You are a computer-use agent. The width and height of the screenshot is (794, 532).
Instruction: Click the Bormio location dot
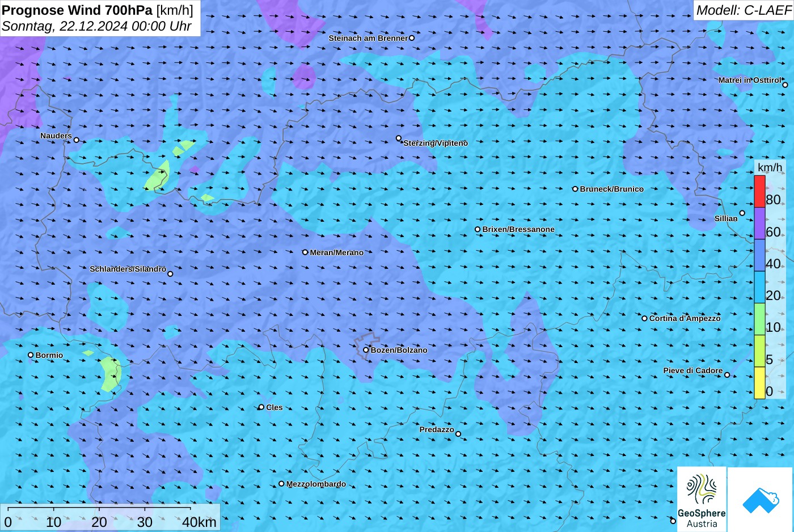[31, 355]
